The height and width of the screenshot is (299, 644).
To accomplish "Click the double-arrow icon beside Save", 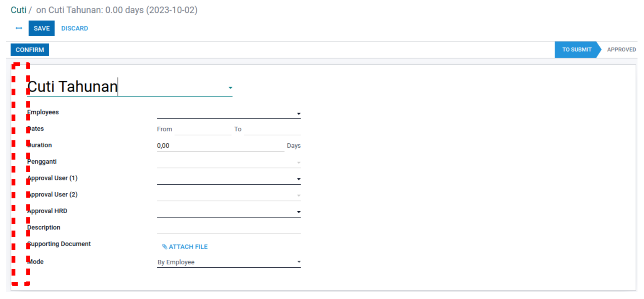I will coord(19,28).
